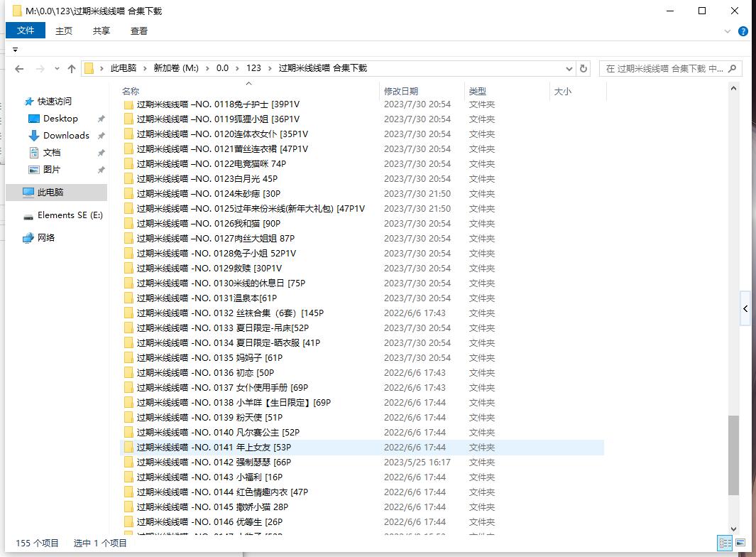Sort by 类型 column header
The width and height of the screenshot is (756, 557).
pos(477,91)
